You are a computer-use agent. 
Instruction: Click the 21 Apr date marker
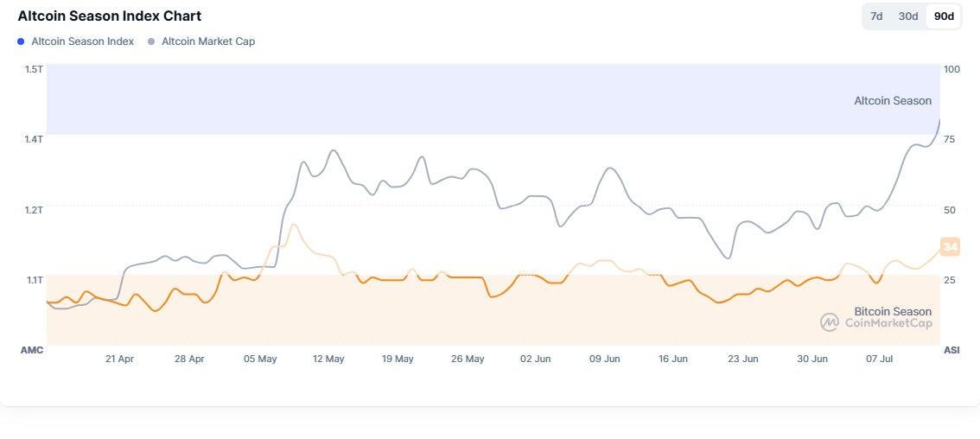coord(119,359)
